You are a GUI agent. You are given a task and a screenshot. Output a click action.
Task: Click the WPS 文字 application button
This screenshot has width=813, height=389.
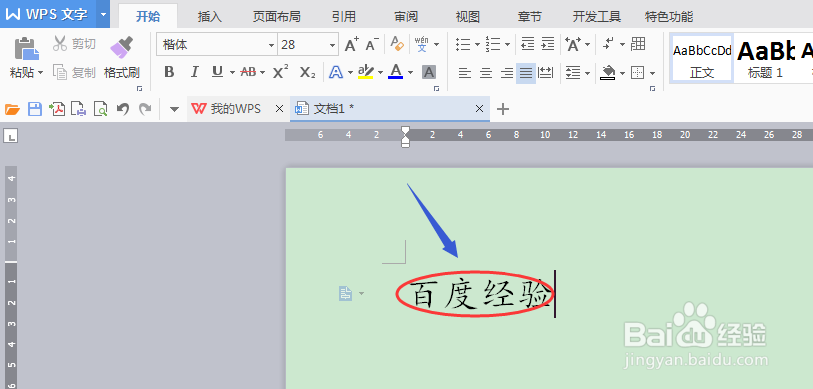pyautogui.click(x=48, y=14)
